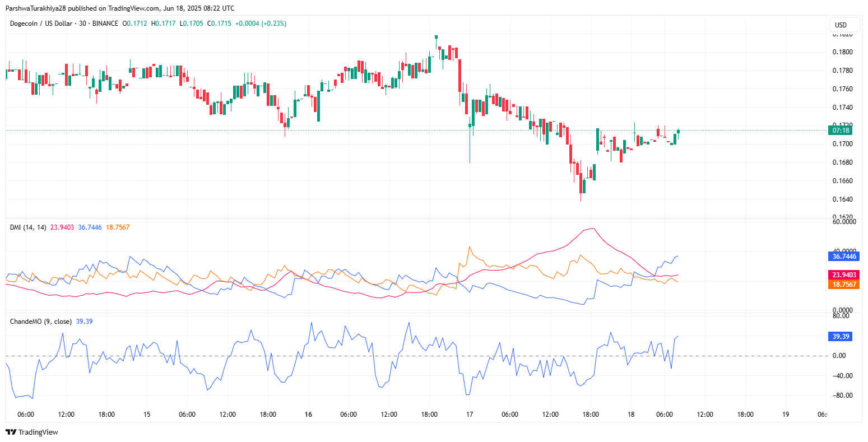Open the USD currency selector

point(841,25)
